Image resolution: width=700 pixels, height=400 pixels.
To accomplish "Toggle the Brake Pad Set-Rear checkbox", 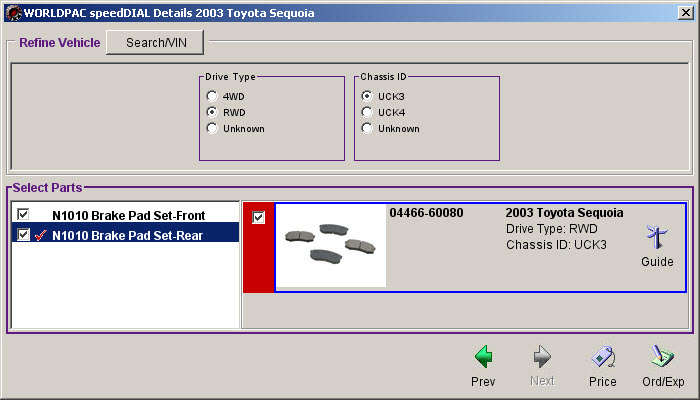I will coord(23,235).
